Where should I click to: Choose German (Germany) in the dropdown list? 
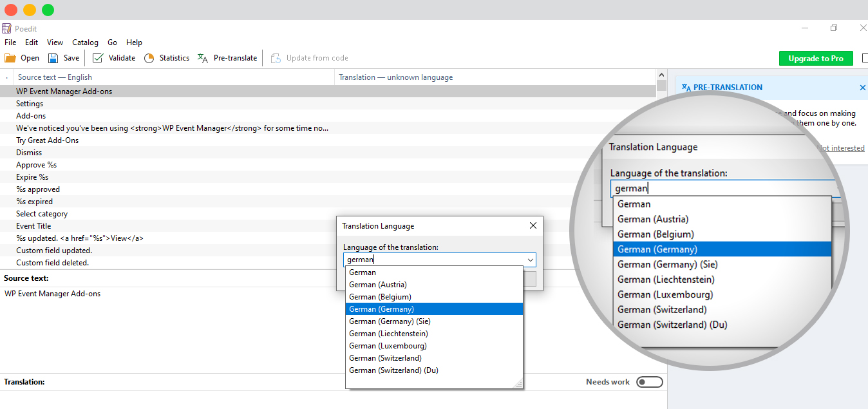(434, 309)
